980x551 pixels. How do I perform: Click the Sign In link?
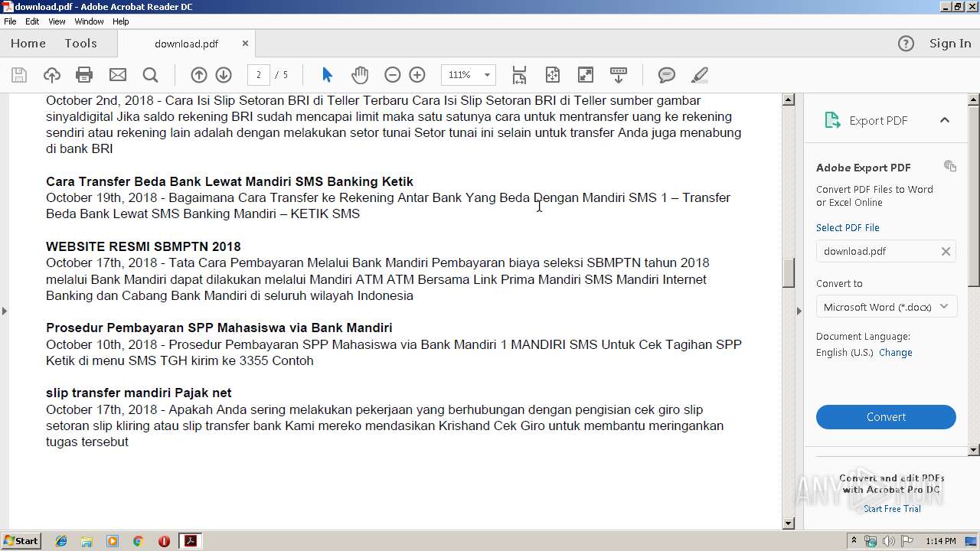coord(950,44)
